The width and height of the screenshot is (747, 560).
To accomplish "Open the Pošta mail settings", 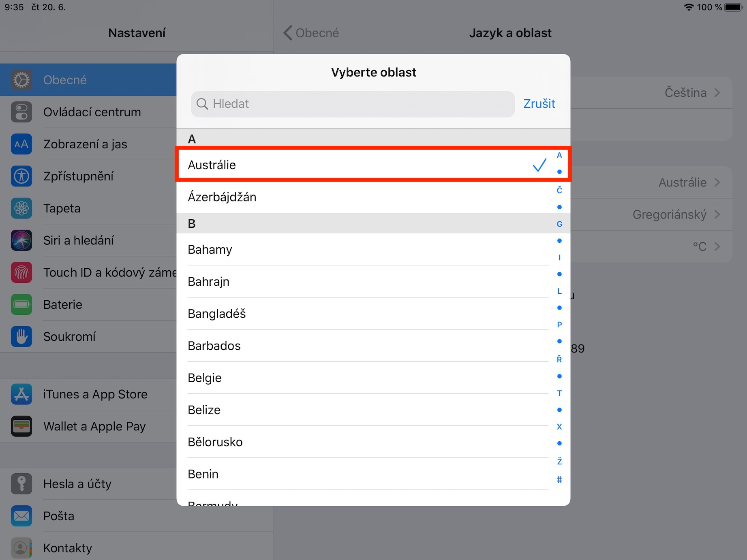I will (x=59, y=516).
